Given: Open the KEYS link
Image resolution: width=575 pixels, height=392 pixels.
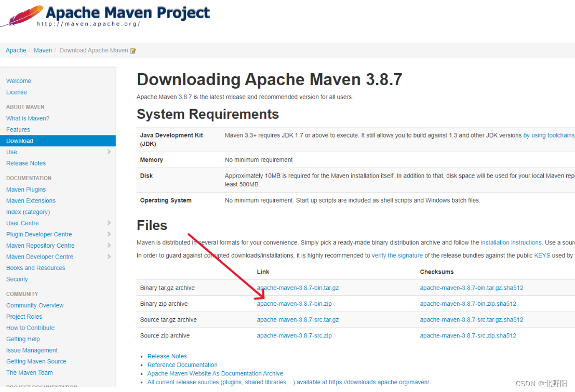Looking at the screenshot, I should (x=543, y=255).
